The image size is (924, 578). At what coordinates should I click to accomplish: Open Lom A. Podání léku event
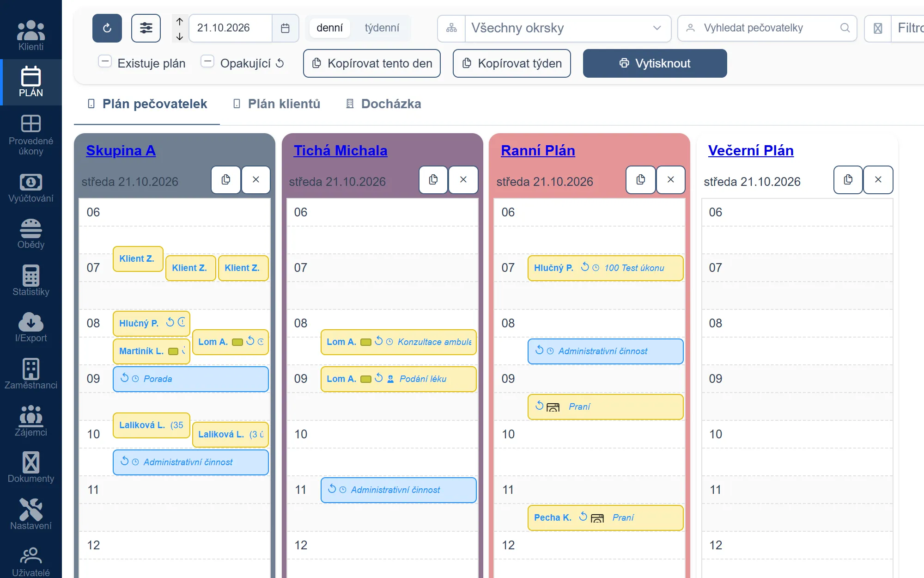(x=399, y=379)
